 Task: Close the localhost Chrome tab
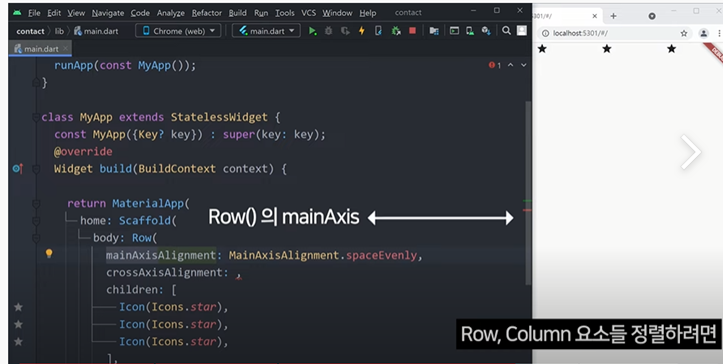[594, 16]
